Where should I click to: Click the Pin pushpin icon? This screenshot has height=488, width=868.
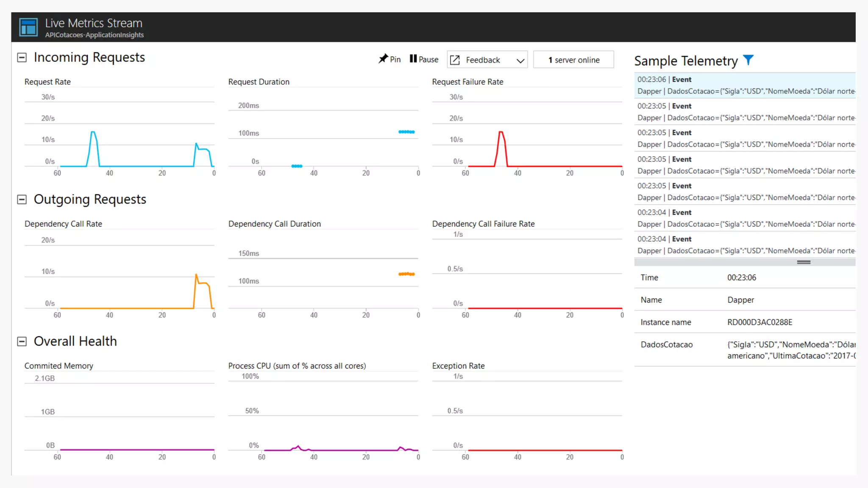pos(383,59)
